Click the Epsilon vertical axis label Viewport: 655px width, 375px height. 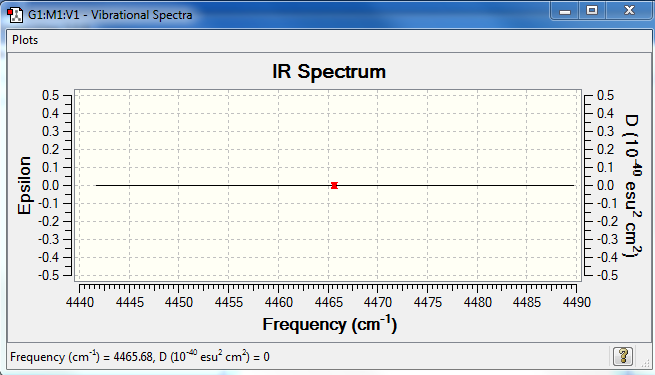pyautogui.click(x=25, y=185)
